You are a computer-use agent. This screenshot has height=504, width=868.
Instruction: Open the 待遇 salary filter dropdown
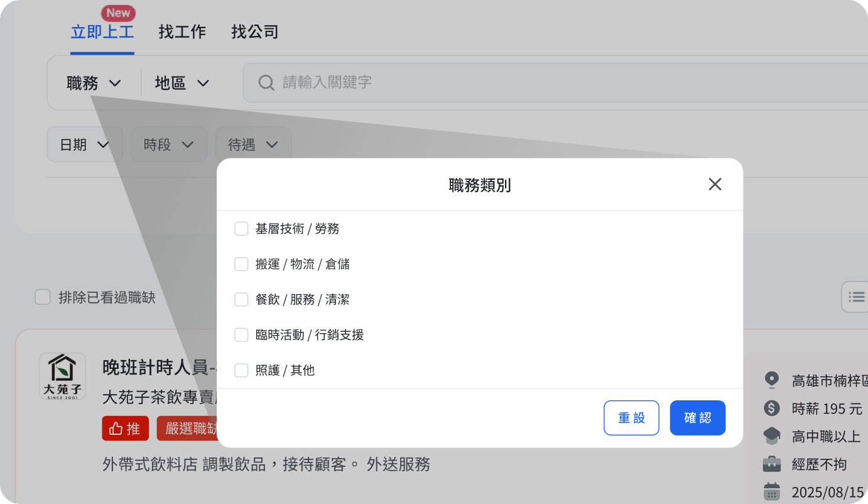pos(253,144)
